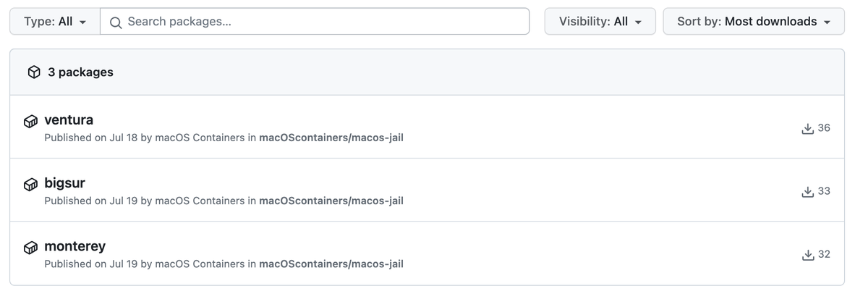Open macos-jail repository link under ventura
The height and width of the screenshot is (307, 868).
click(331, 138)
